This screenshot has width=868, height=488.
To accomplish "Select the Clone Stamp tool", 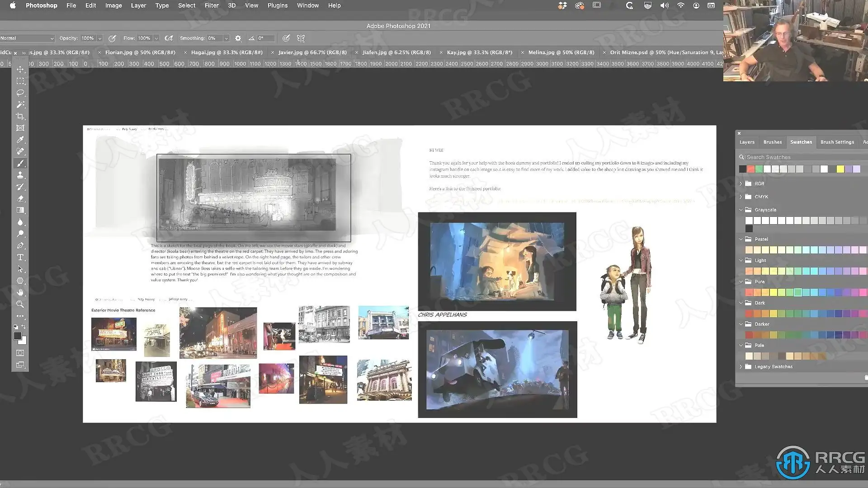I will pos(20,175).
